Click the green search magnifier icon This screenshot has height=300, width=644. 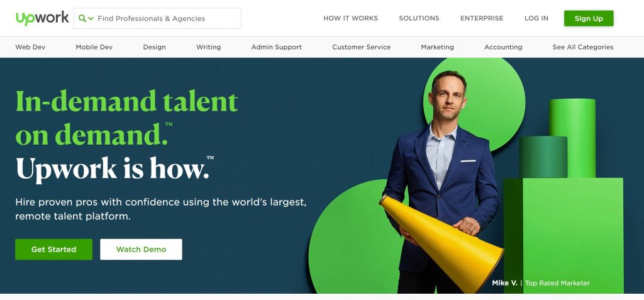point(82,18)
